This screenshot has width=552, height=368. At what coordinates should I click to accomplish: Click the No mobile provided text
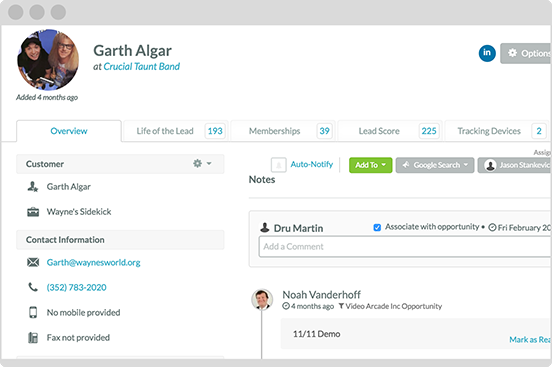(83, 312)
